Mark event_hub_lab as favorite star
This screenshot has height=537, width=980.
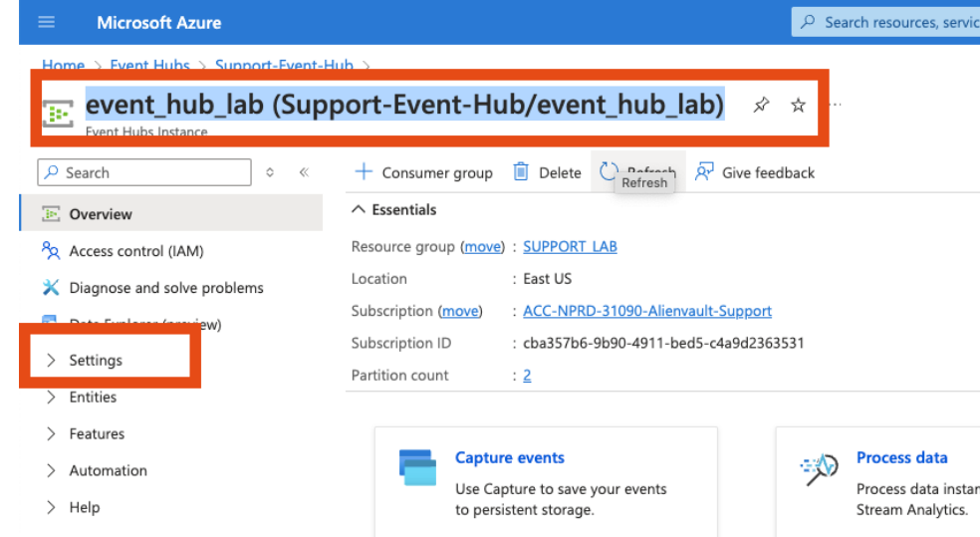tap(798, 105)
